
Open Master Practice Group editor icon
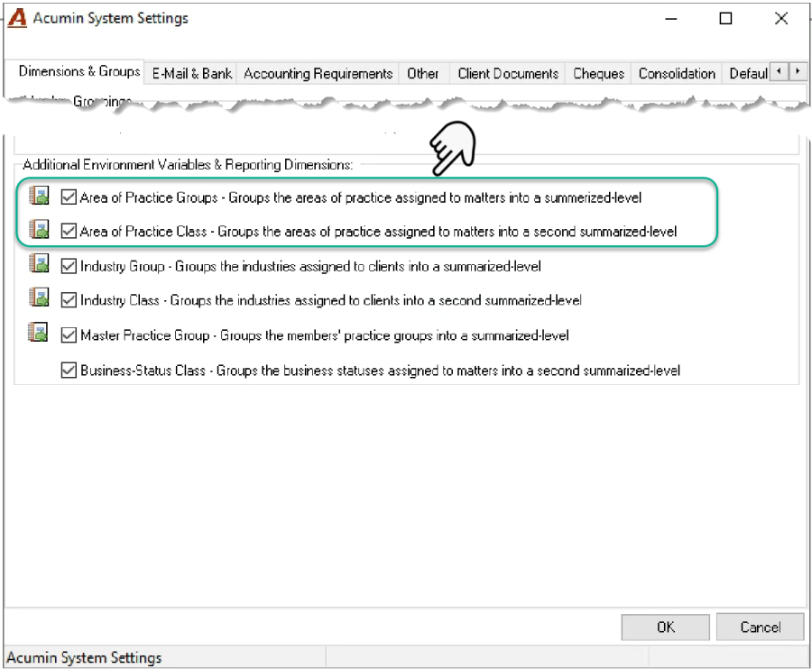38,333
